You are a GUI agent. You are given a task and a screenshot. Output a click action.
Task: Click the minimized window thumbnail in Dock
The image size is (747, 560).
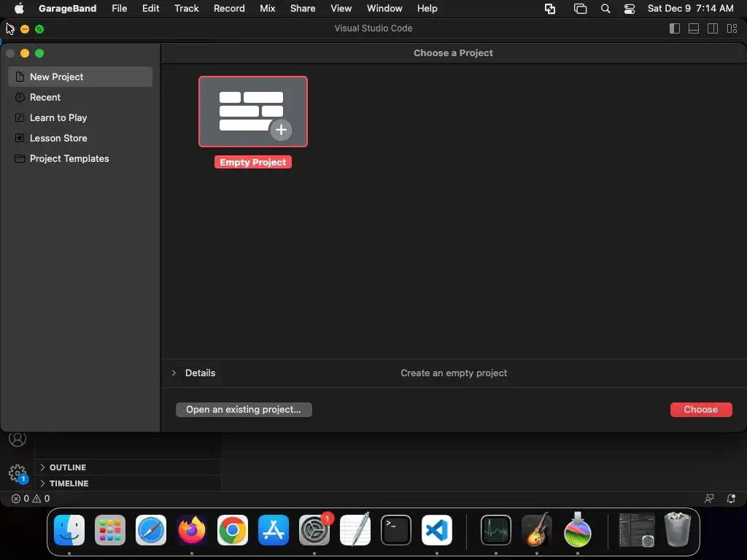pos(636,529)
